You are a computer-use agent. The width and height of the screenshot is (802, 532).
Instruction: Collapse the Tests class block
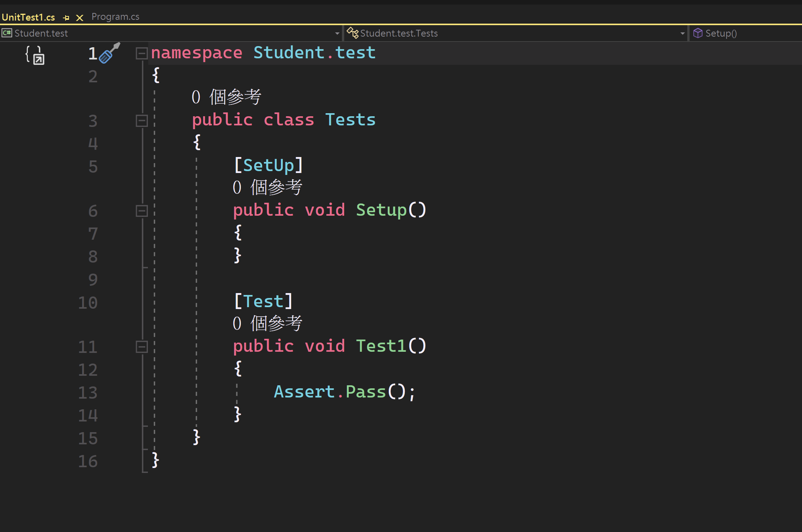tap(142, 121)
